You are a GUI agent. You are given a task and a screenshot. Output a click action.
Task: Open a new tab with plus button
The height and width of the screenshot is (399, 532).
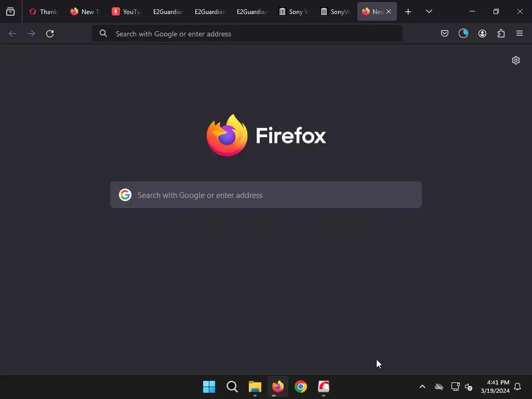(408, 11)
